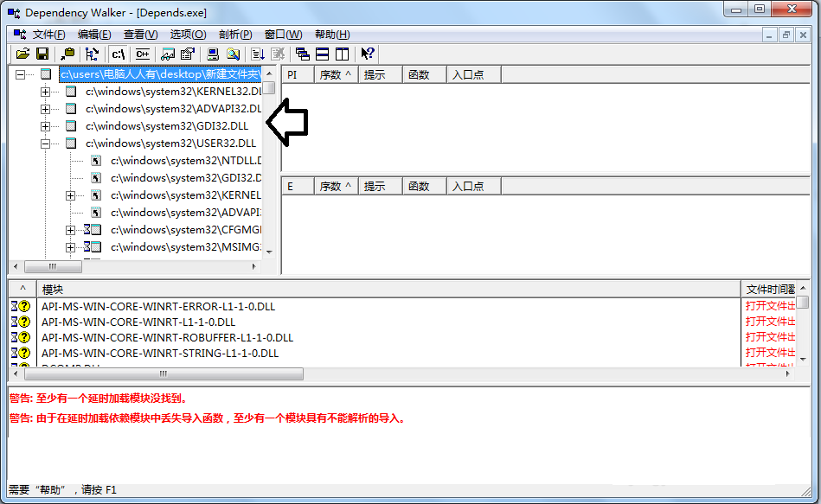This screenshot has width=821, height=504.
Task: Toggle undecorated C++ functions display
Action: tap(143, 54)
